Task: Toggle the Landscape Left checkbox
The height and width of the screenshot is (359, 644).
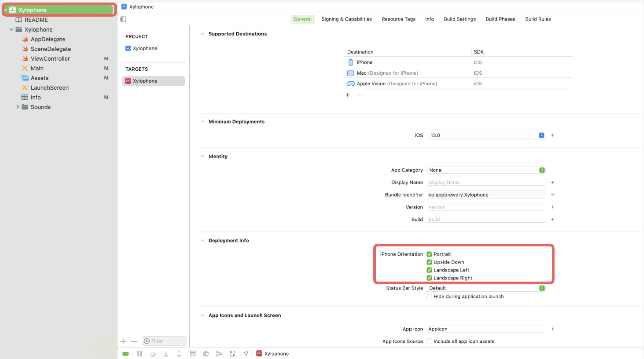Action: 429,270
